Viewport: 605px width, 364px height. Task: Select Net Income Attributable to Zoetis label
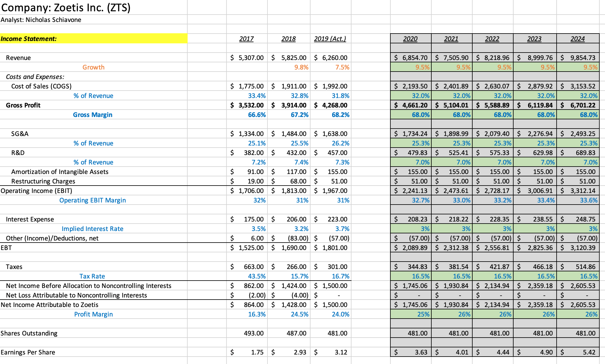tap(50, 305)
